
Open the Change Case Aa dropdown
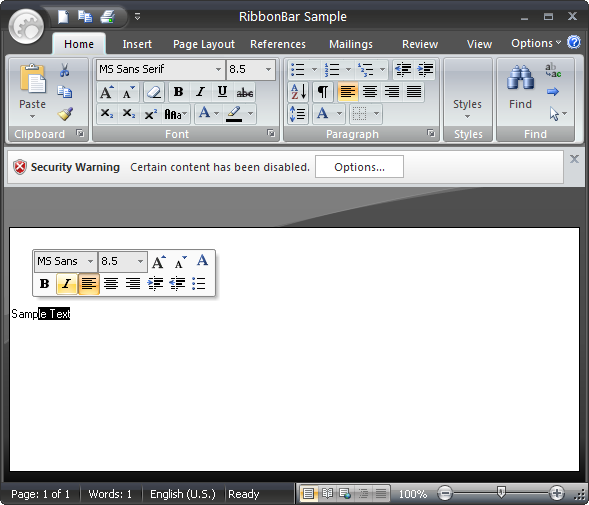point(176,114)
